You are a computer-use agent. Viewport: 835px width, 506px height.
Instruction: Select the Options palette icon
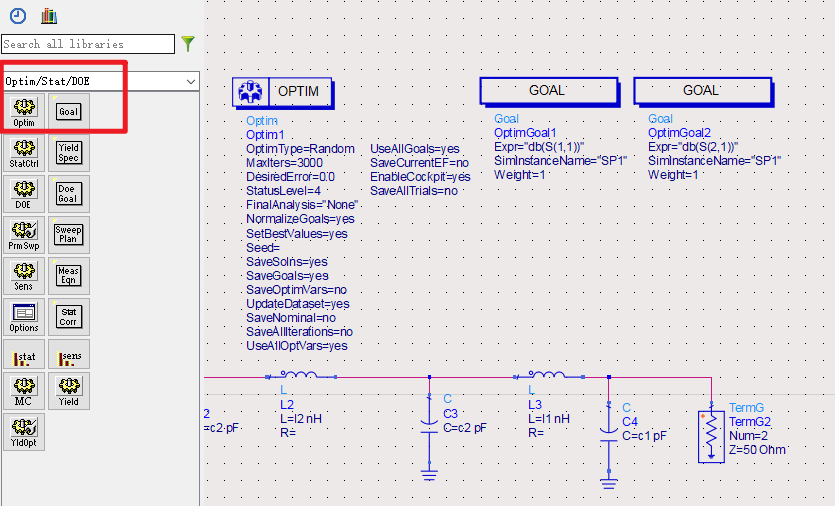pos(24,317)
